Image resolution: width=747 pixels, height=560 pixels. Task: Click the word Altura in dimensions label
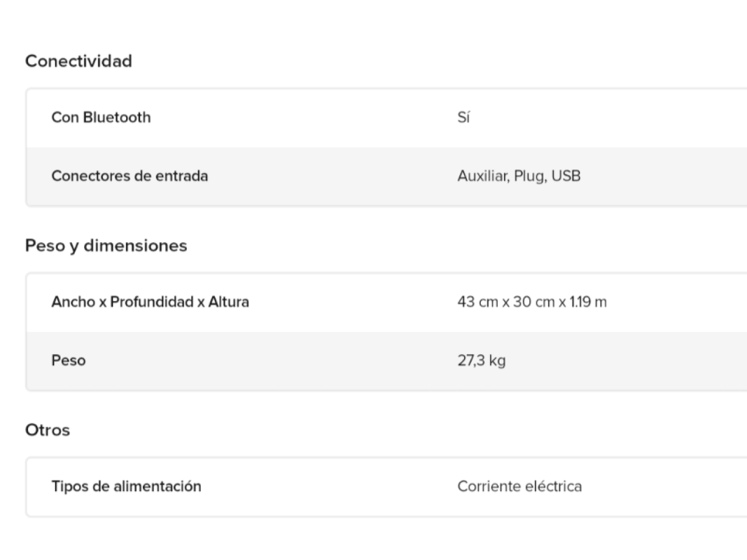(229, 302)
